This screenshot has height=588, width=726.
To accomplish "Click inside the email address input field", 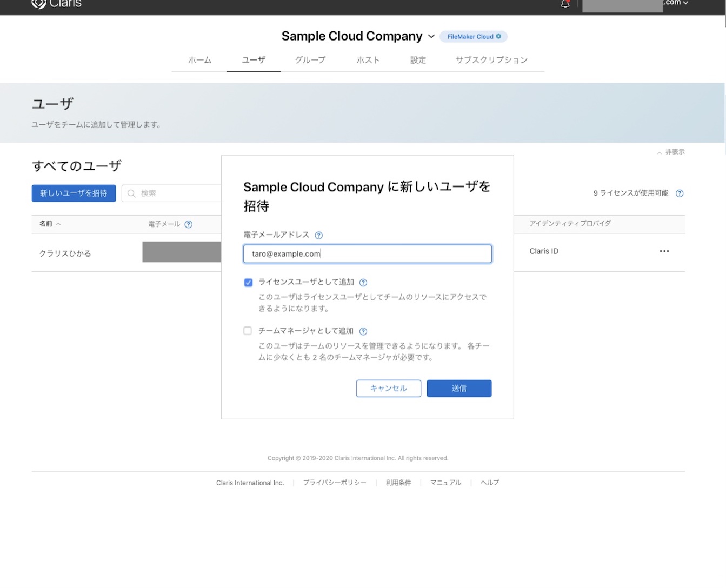I will (367, 253).
